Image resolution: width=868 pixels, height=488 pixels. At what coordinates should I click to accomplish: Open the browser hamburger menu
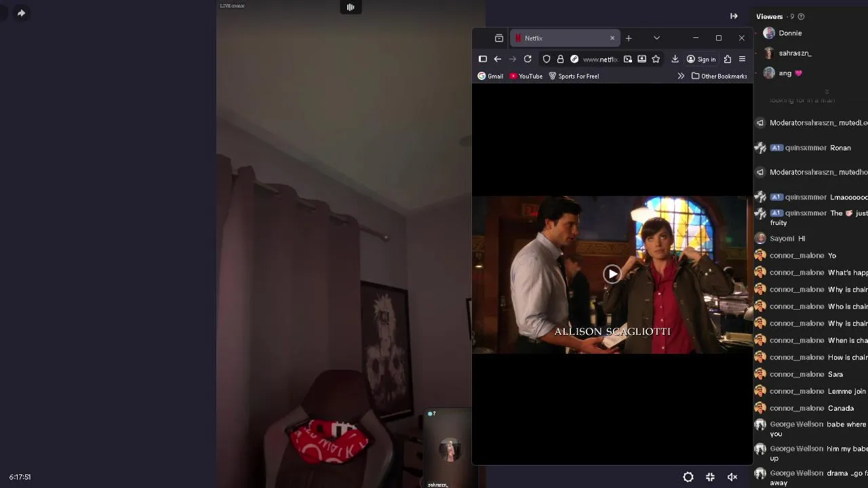point(742,59)
